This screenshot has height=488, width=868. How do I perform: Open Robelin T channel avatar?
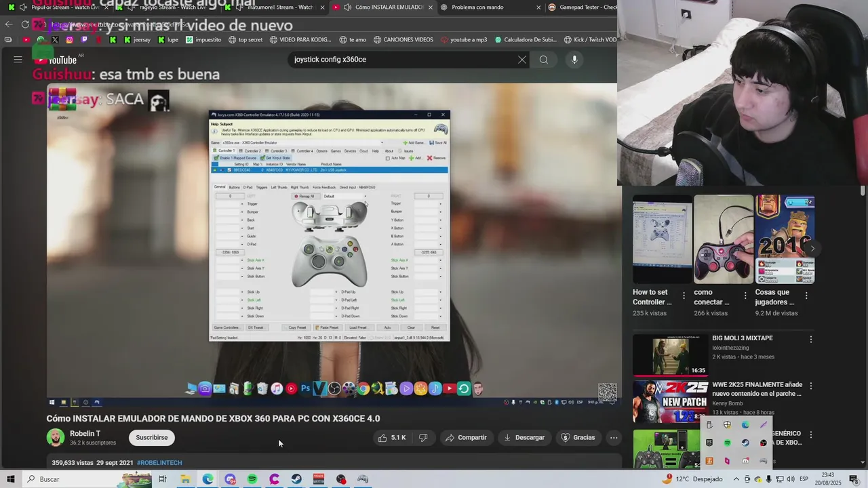point(55,438)
